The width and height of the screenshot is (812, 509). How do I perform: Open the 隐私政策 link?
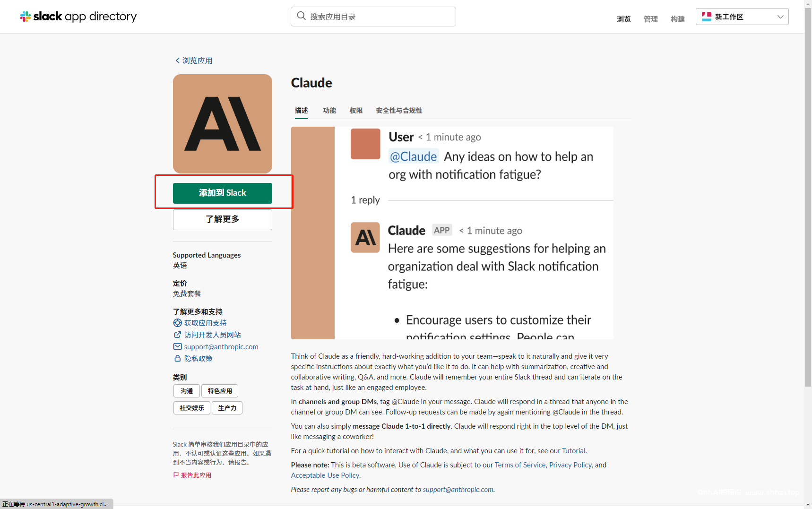click(198, 358)
